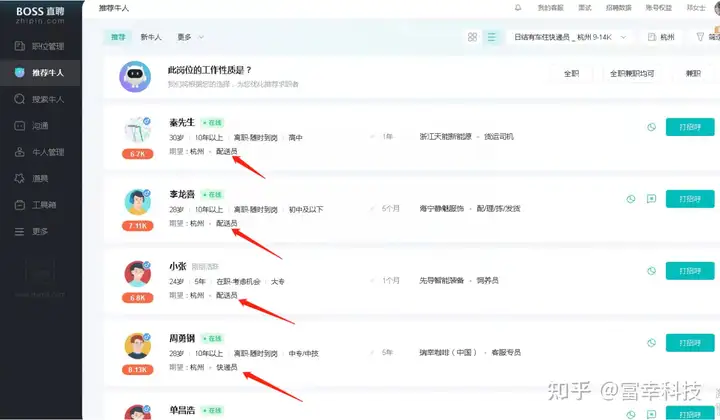Click the 搜索牛人 sidebar icon
The image size is (720, 420).
coord(20,99)
